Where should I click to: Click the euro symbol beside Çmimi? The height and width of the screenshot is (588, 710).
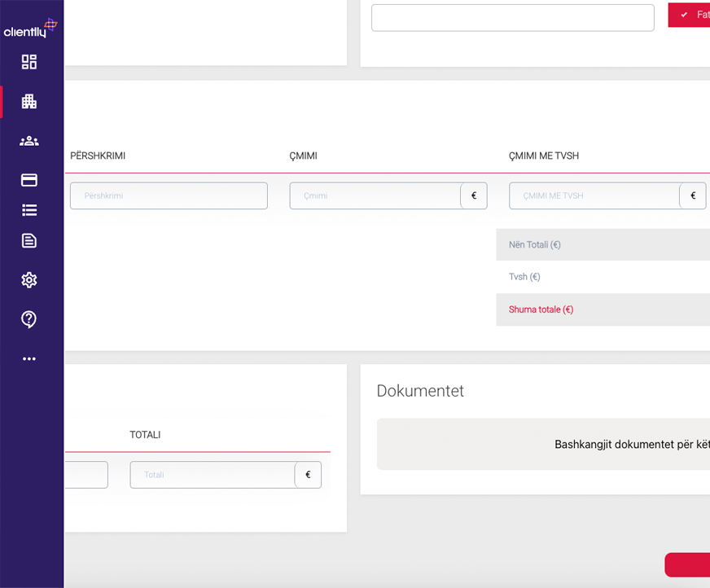tap(474, 195)
